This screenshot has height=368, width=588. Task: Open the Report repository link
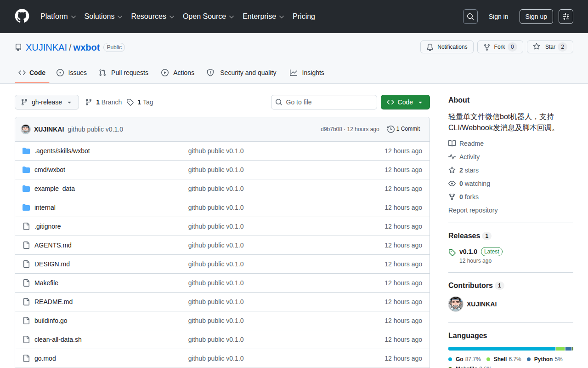point(473,210)
